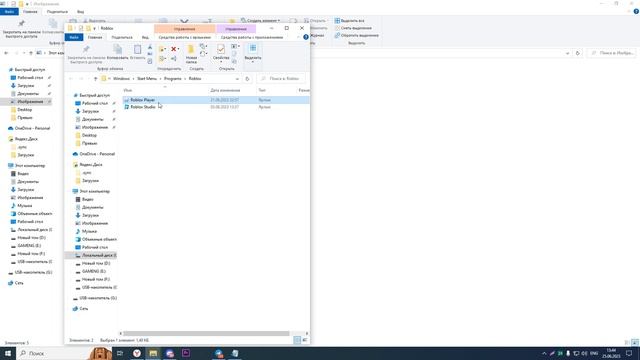Click the Copy icon in Roblox window ribbon
Viewport: 640px width, 360px height.
coord(118,50)
